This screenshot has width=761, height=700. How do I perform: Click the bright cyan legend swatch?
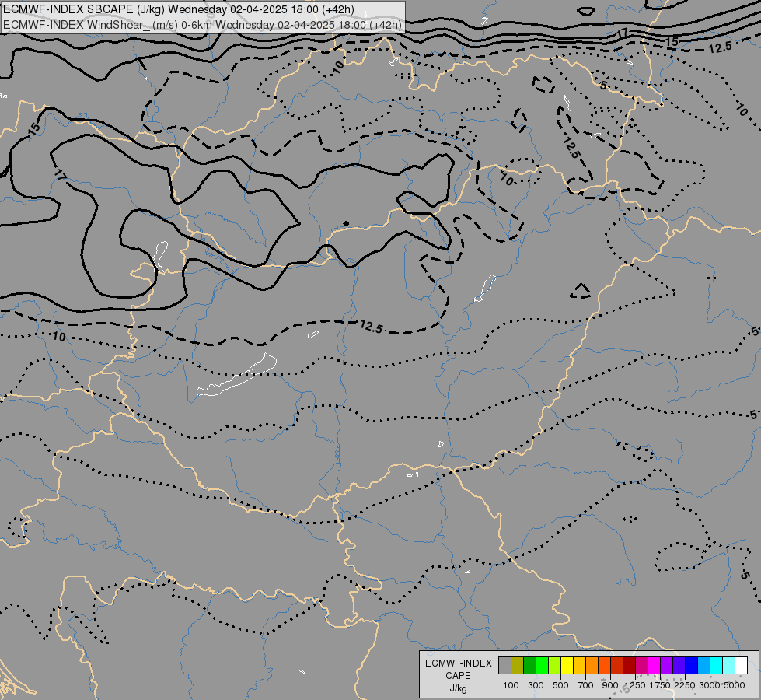716,665
